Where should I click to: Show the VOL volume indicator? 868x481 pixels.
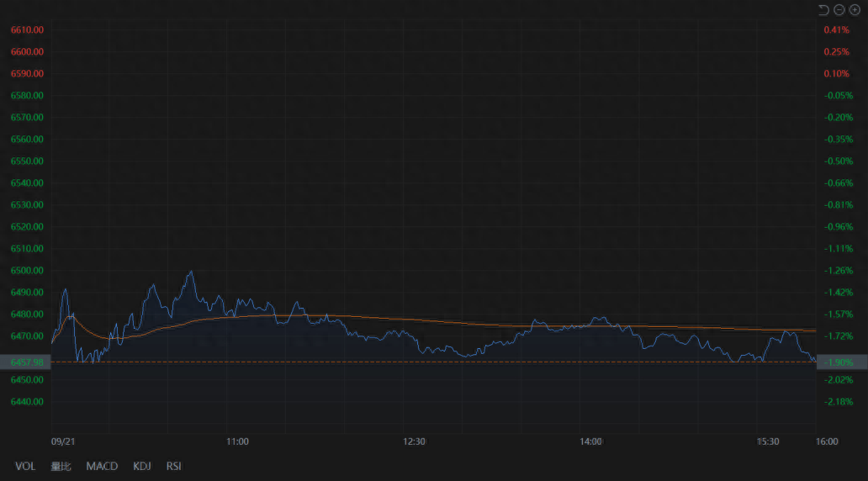pos(25,466)
